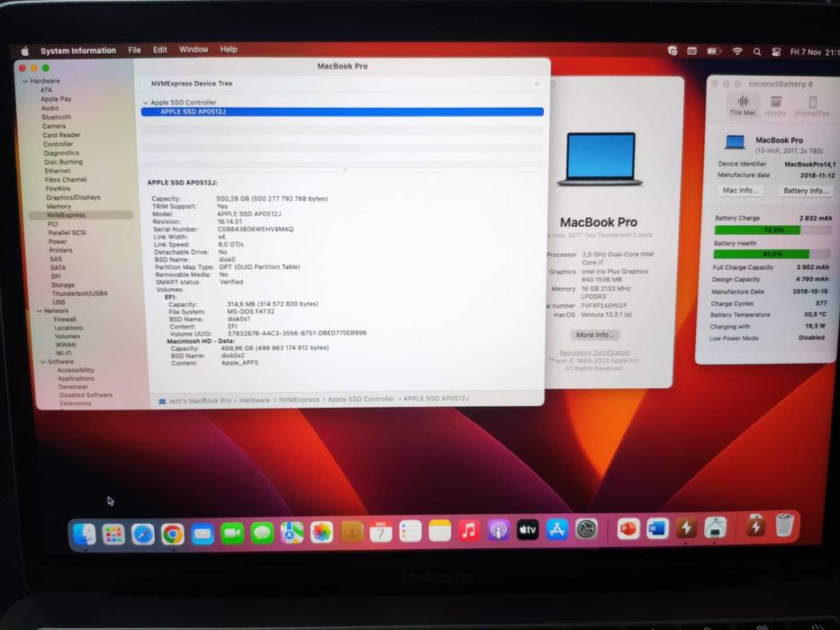
Task: Click NVMExpress in the bottom path bar
Action: (299, 400)
